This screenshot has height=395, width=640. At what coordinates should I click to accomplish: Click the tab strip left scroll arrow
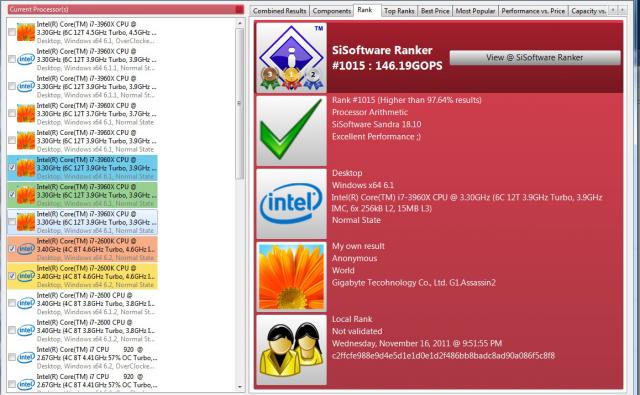(x=613, y=9)
